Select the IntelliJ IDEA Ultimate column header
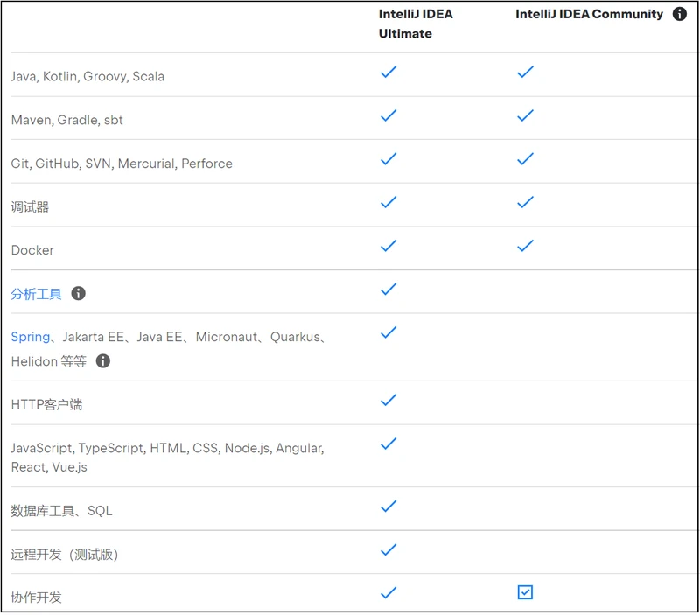The width and height of the screenshot is (700, 615). (x=416, y=24)
